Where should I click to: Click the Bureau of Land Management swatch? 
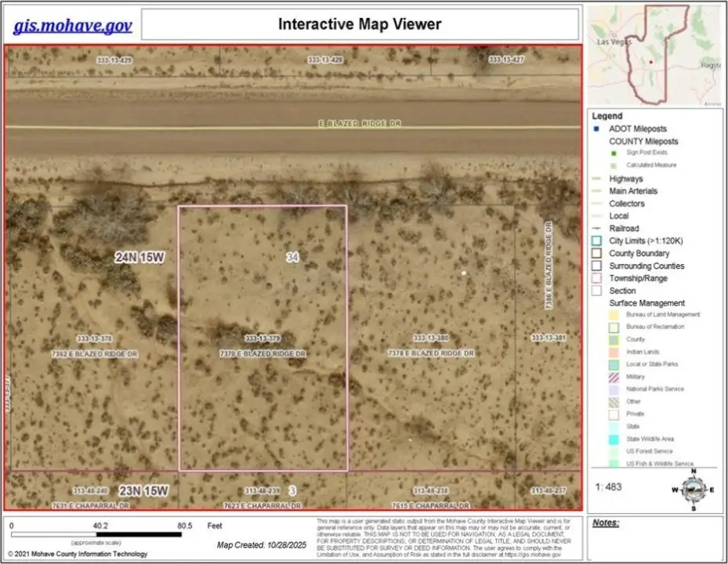coord(615,315)
